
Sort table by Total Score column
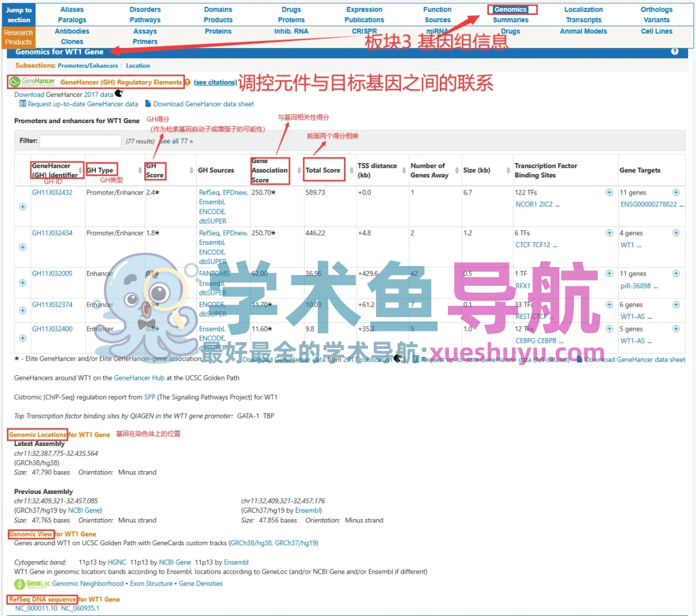(x=351, y=171)
